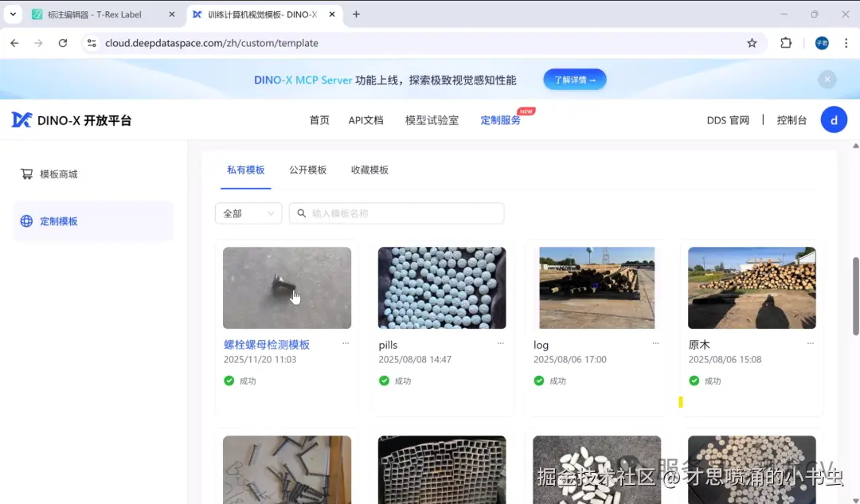
Task: Click the 原木 template thumbnail
Action: [751, 287]
